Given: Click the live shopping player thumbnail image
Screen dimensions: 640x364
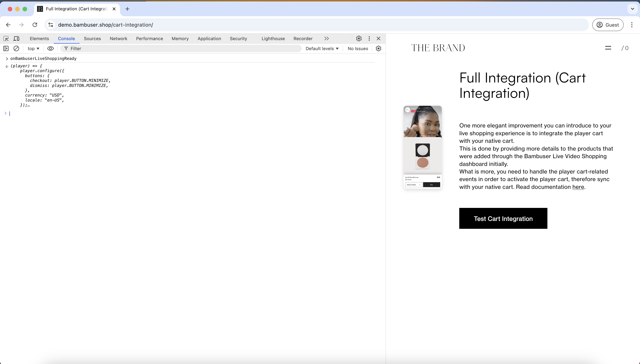Looking at the screenshot, I should pyautogui.click(x=422, y=147).
